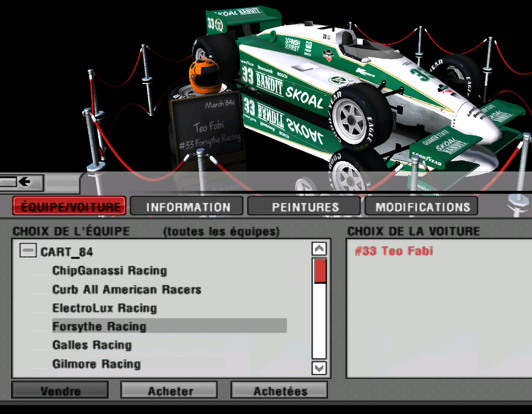Image resolution: width=532 pixels, height=414 pixels.
Task: Select the CART_84 category label
Action: tap(67, 252)
